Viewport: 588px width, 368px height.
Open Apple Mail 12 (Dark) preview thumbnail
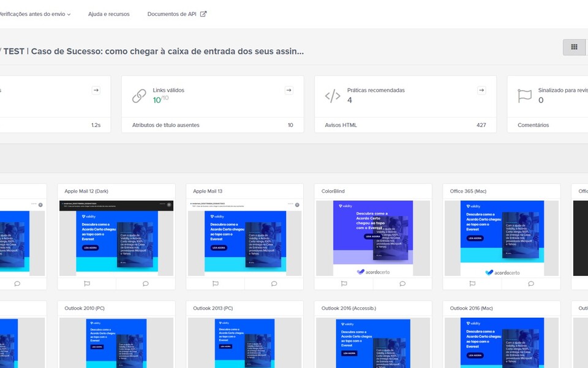click(x=116, y=238)
